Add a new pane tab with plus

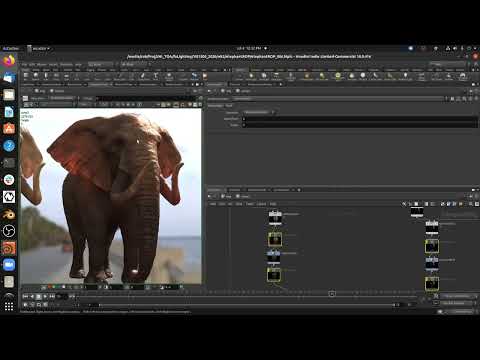click(x=299, y=190)
